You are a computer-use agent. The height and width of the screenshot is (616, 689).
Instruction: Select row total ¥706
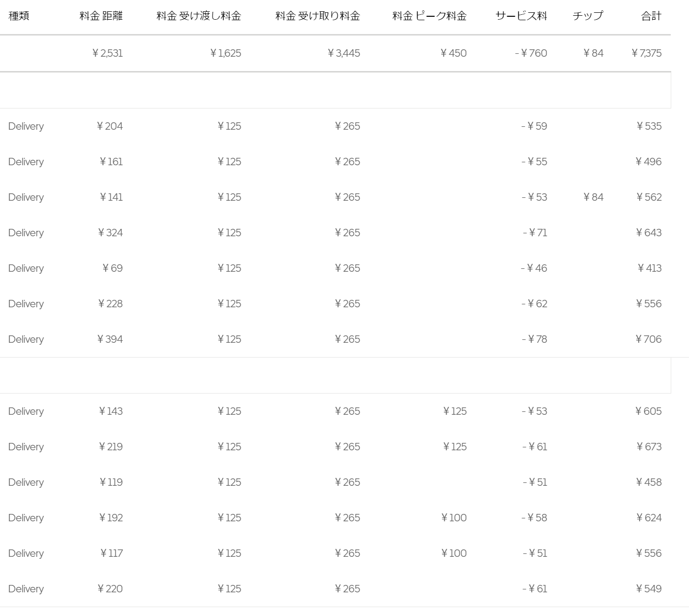pyautogui.click(x=649, y=339)
